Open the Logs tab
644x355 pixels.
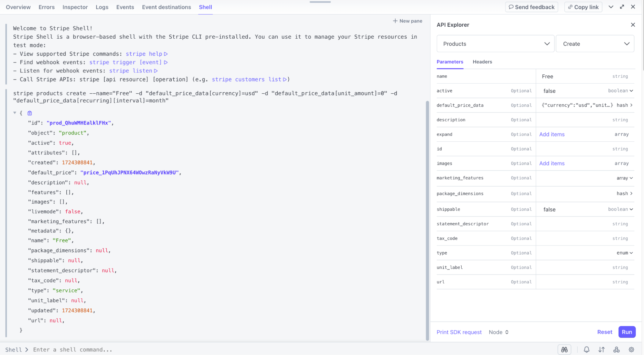pyautogui.click(x=102, y=7)
